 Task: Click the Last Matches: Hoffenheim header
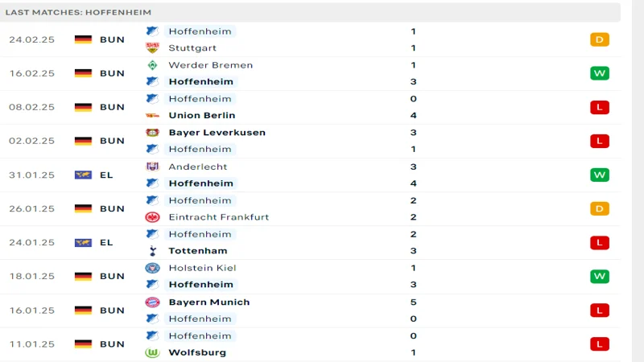click(78, 12)
